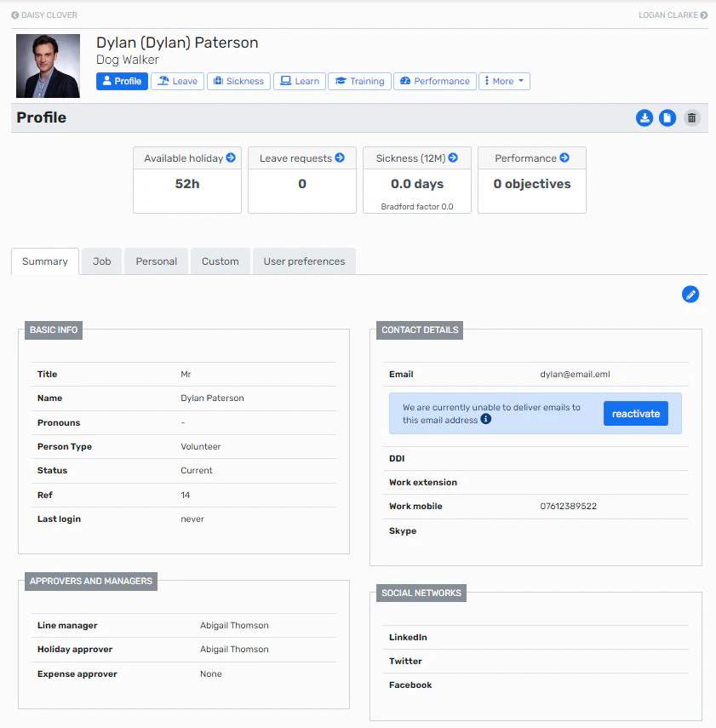Open the Sickness section button
The image size is (716, 728).
click(x=238, y=81)
